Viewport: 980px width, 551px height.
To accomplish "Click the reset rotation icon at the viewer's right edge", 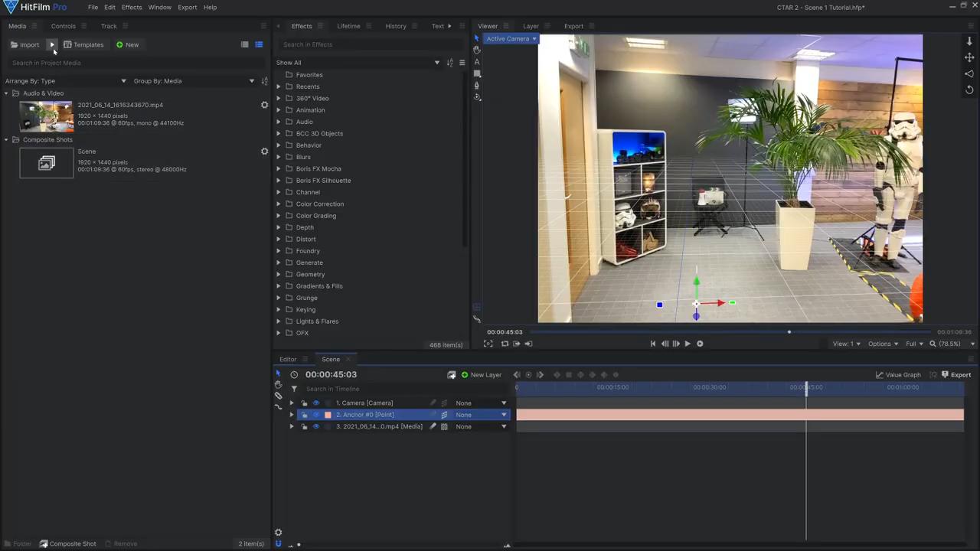I will 969,90.
